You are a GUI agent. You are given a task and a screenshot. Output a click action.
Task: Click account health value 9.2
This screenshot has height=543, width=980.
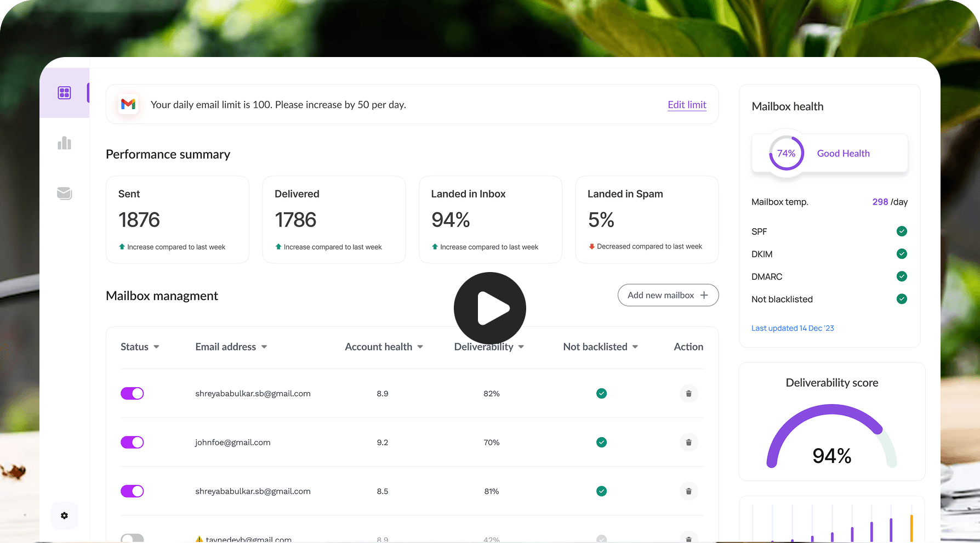point(383,442)
